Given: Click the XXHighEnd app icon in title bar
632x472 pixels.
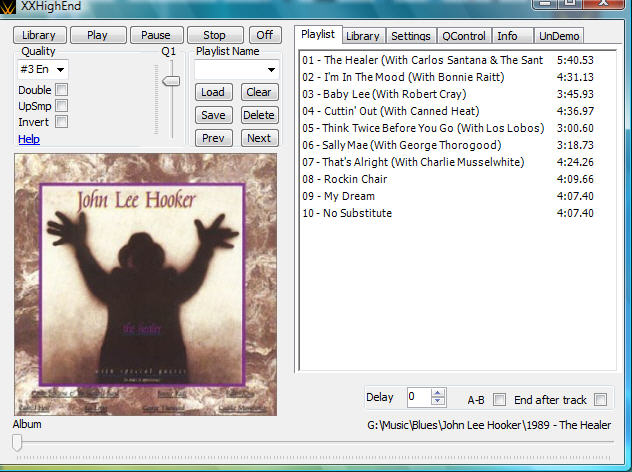Looking at the screenshot, I should click(7, 6).
